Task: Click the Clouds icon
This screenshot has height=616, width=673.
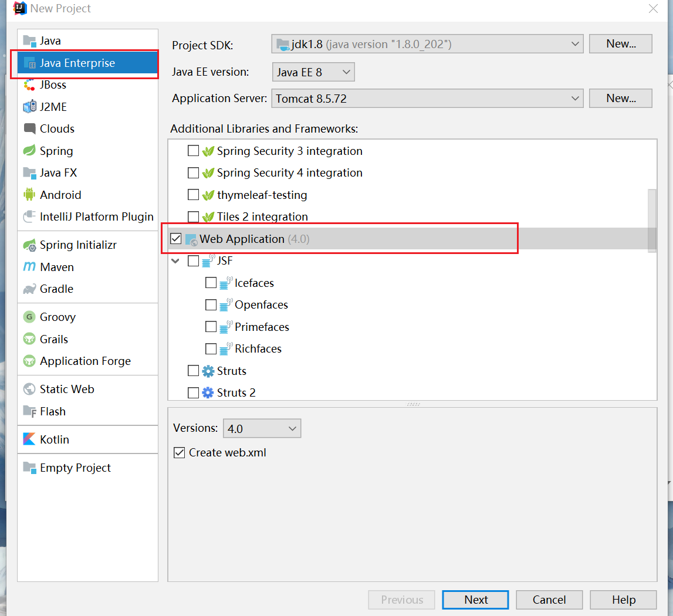Action: [29, 128]
